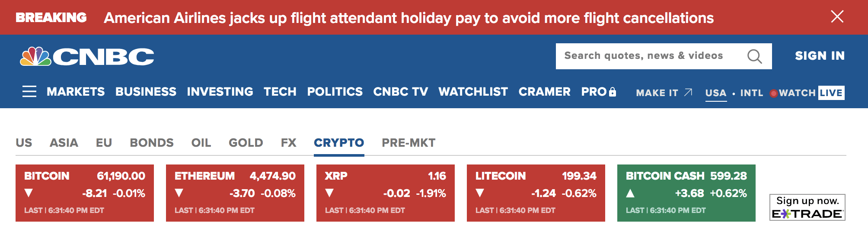Screen dimensions: 868x245
Task: Open the green Bitcoin Cash card
Action: click(686, 193)
